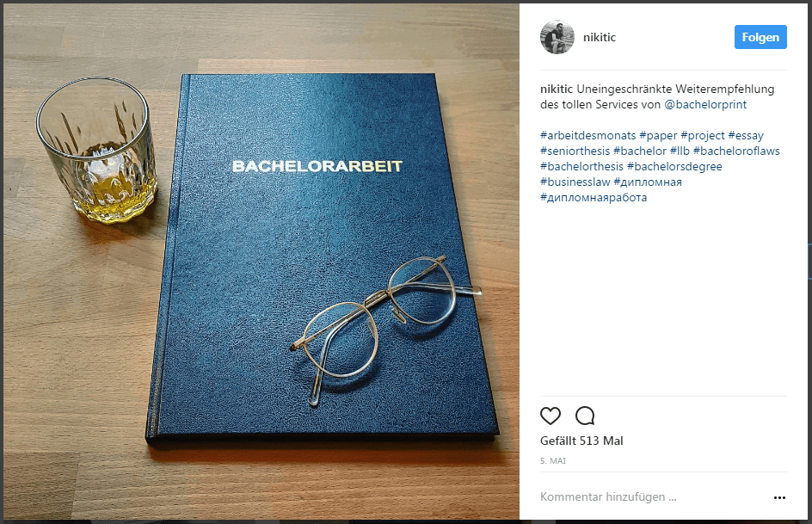Follow nikitic with Folgen button

[760, 37]
